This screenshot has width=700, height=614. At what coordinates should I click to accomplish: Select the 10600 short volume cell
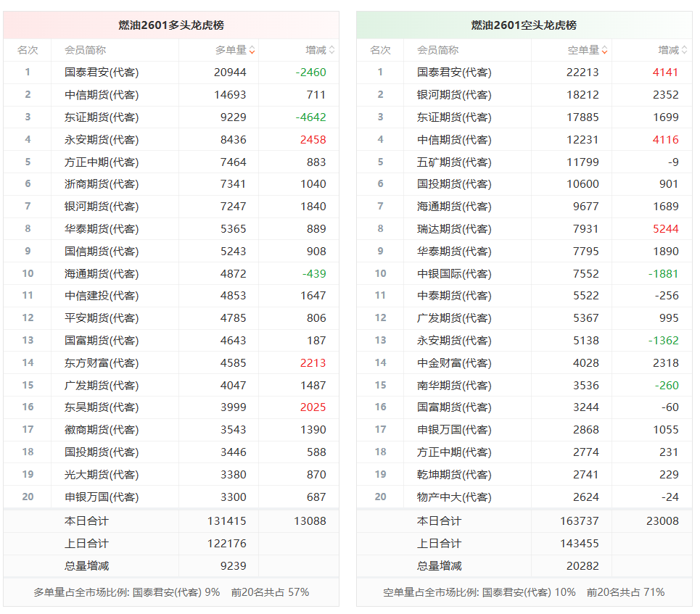pyautogui.click(x=582, y=184)
